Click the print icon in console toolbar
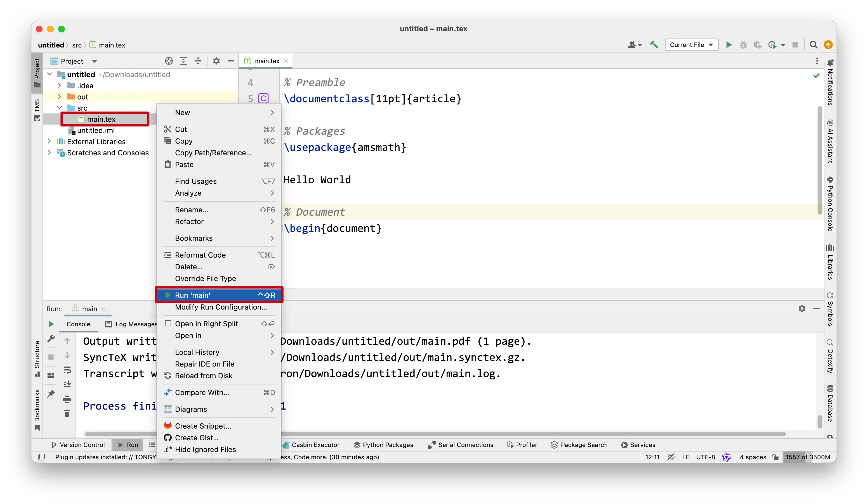 click(x=67, y=399)
